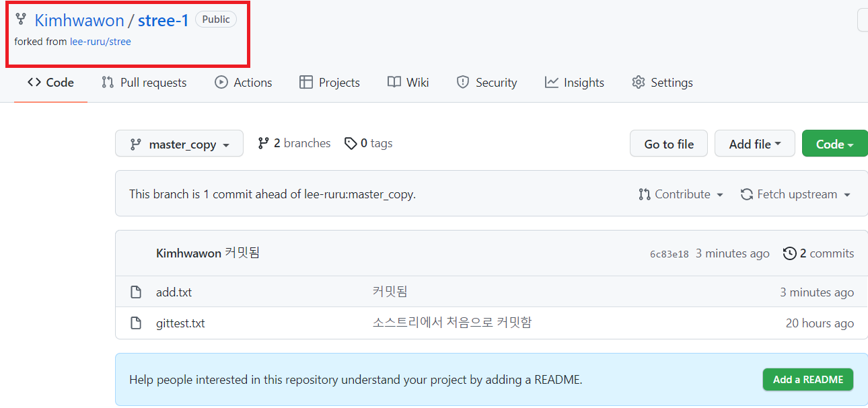Expand the Add file dropdown
Screen dimensions: 868x408
pos(755,143)
